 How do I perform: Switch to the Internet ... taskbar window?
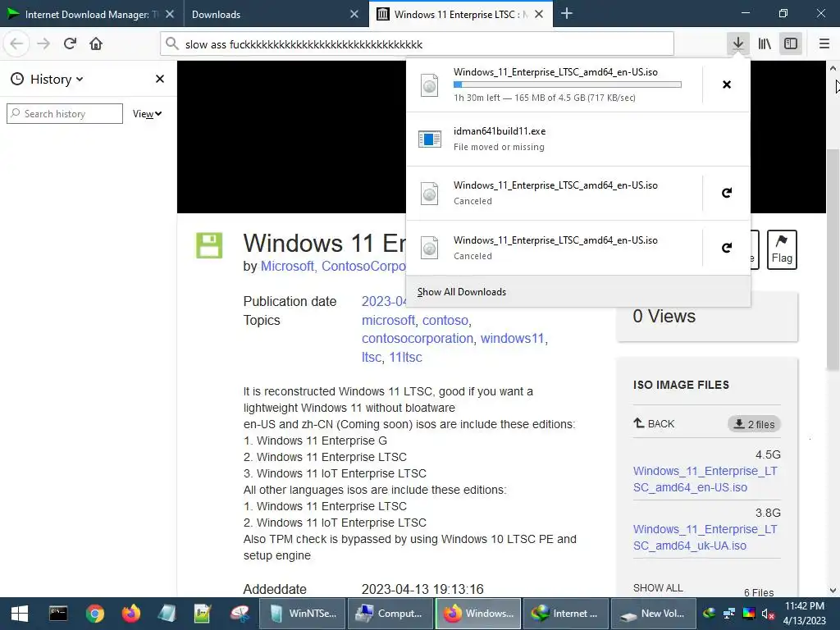pos(566,614)
